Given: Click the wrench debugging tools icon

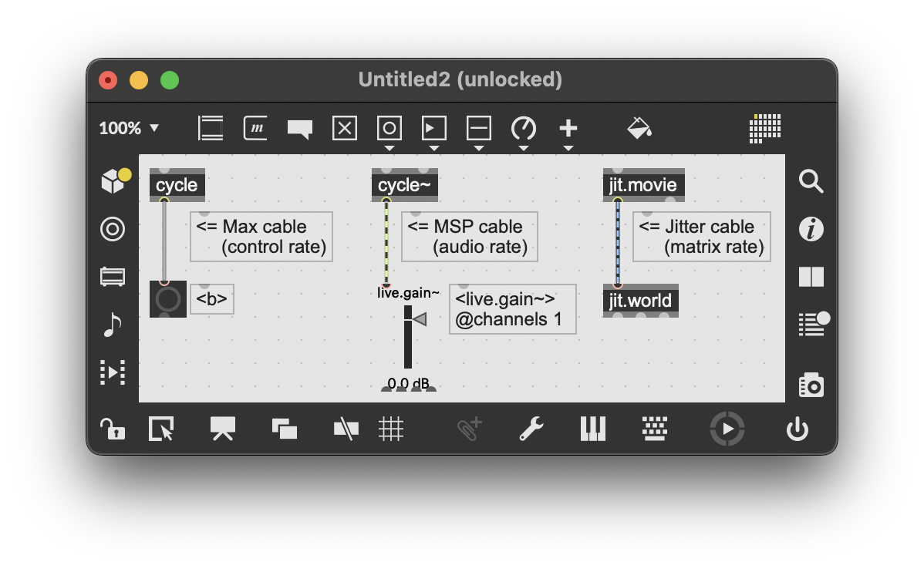Looking at the screenshot, I should coord(531,429).
